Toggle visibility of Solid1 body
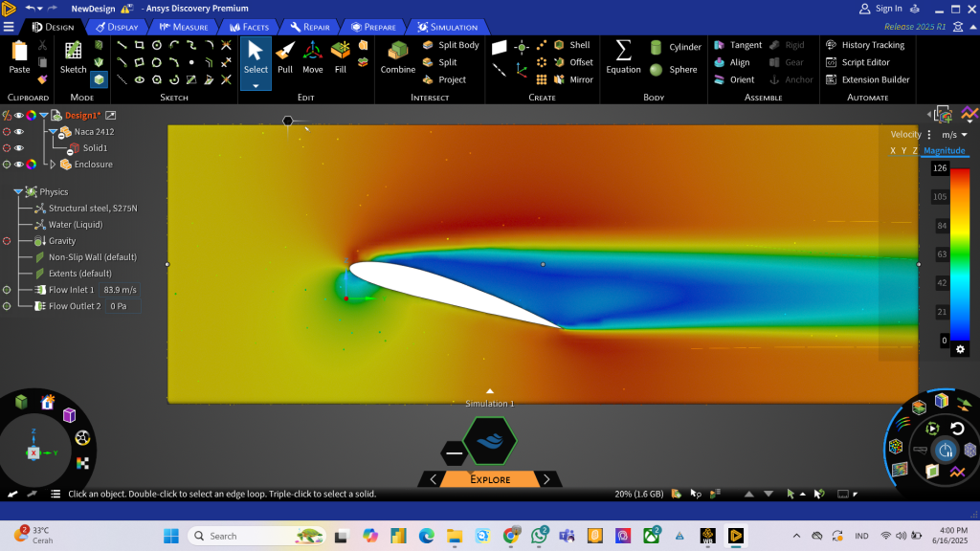Image resolution: width=980 pixels, height=551 pixels. click(18, 148)
